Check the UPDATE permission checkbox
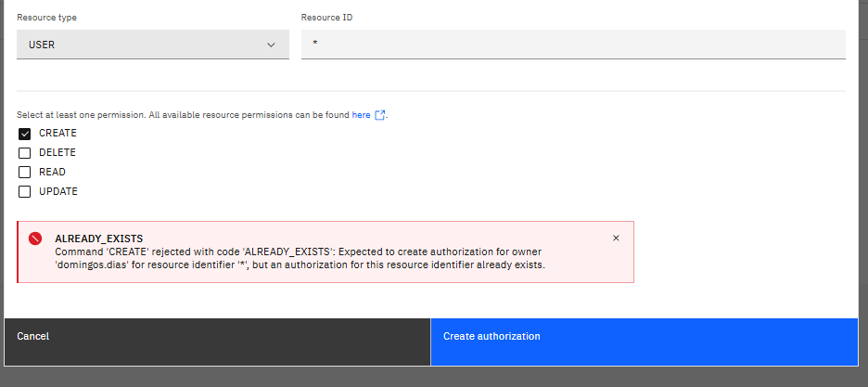Image resolution: width=868 pixels, height=387 pixels. pos(24,191)
